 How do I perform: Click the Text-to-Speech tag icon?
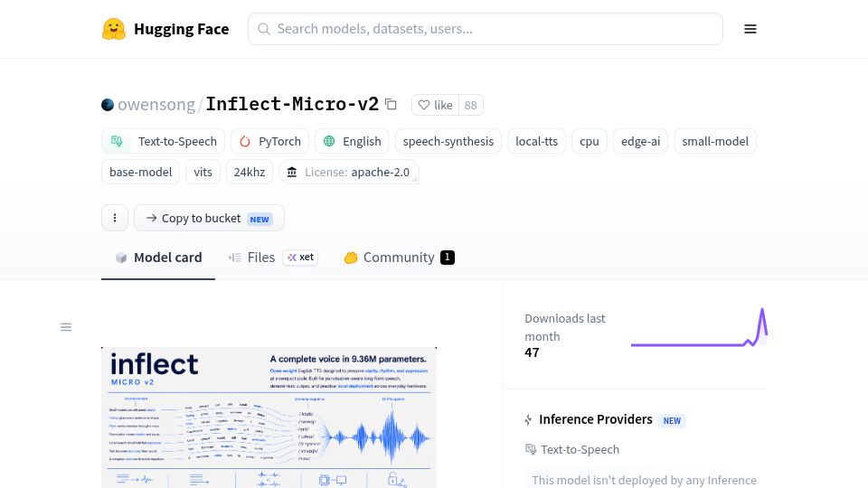[x=117, y=141]
